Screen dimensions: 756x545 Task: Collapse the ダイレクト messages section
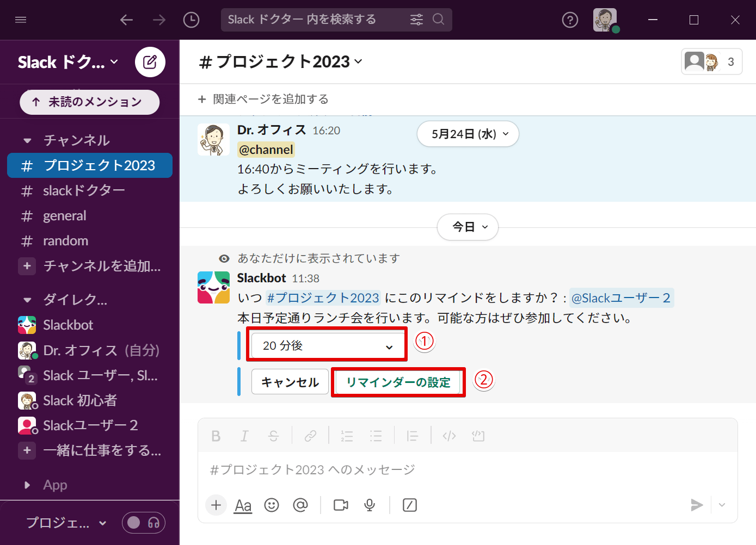(x=27, y=300)
